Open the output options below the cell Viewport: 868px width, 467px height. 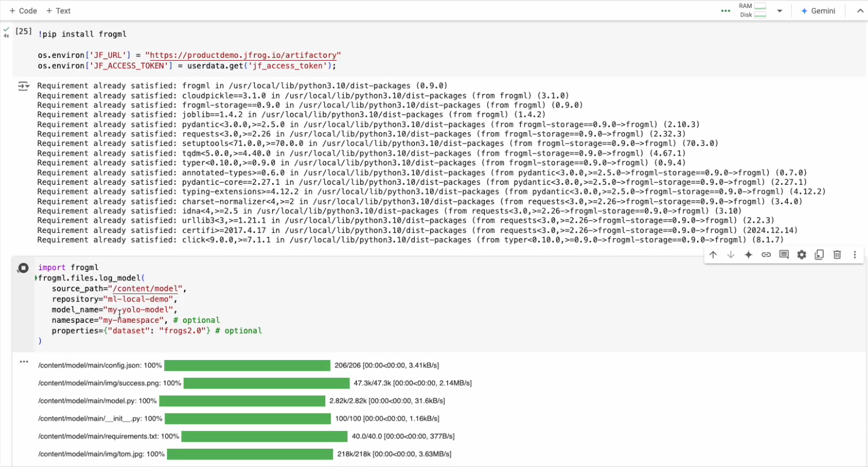[x=23, y=361]
